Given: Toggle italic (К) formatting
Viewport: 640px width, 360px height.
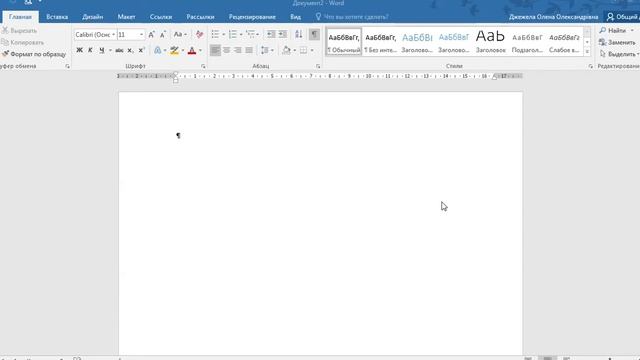Looking at the screenshot, I should tap(90, 50).
